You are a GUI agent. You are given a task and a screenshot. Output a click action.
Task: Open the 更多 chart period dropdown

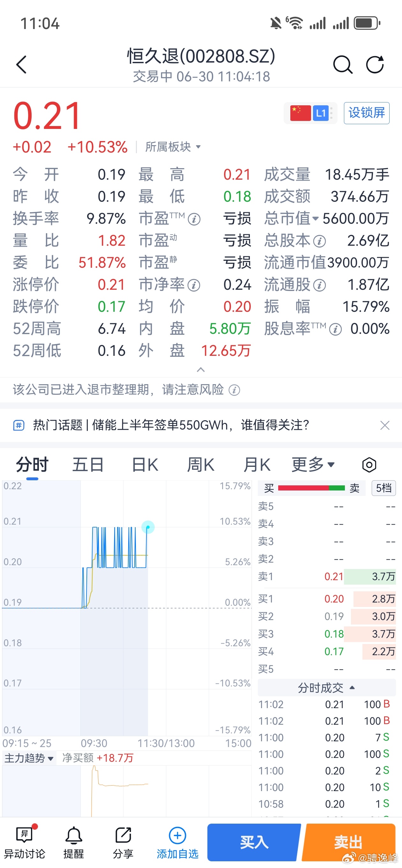point(313,465)
